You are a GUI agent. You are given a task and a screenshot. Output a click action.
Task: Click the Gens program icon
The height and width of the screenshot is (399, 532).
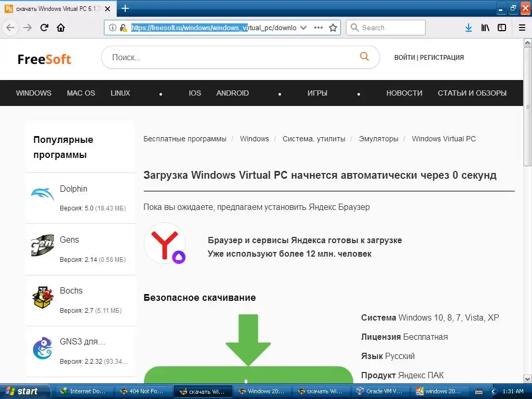(x=43, y=245)
